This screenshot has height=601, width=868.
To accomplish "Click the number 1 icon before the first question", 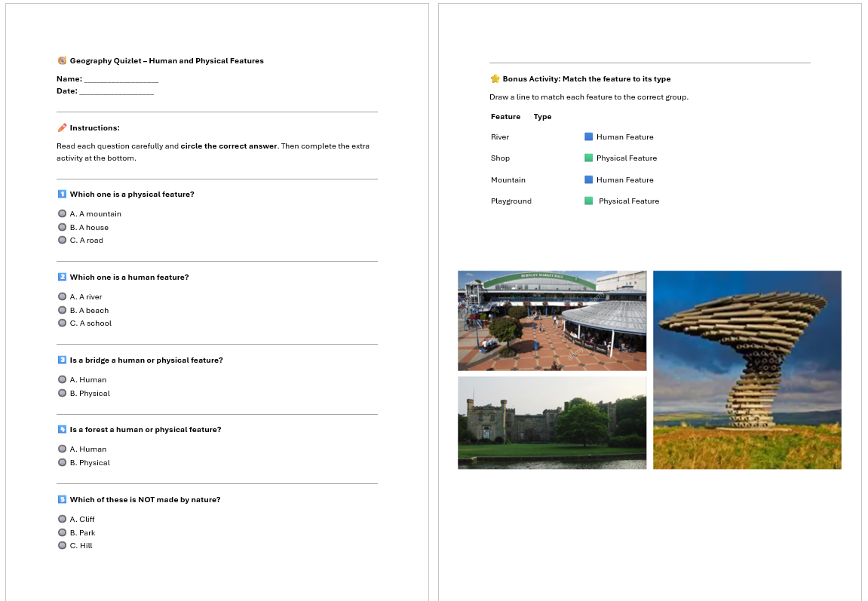I will pyautogui.click(x=62, y=194).
